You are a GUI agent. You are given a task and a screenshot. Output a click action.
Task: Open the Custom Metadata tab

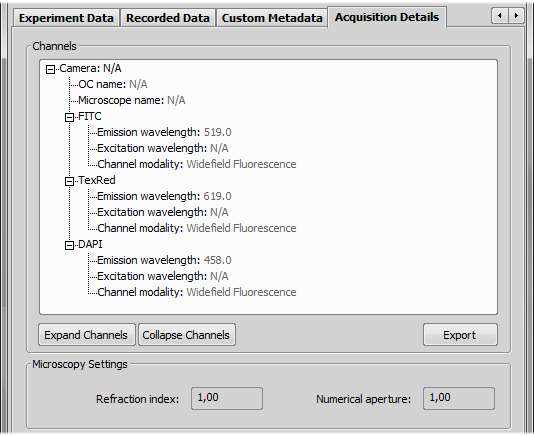[272, 18]
